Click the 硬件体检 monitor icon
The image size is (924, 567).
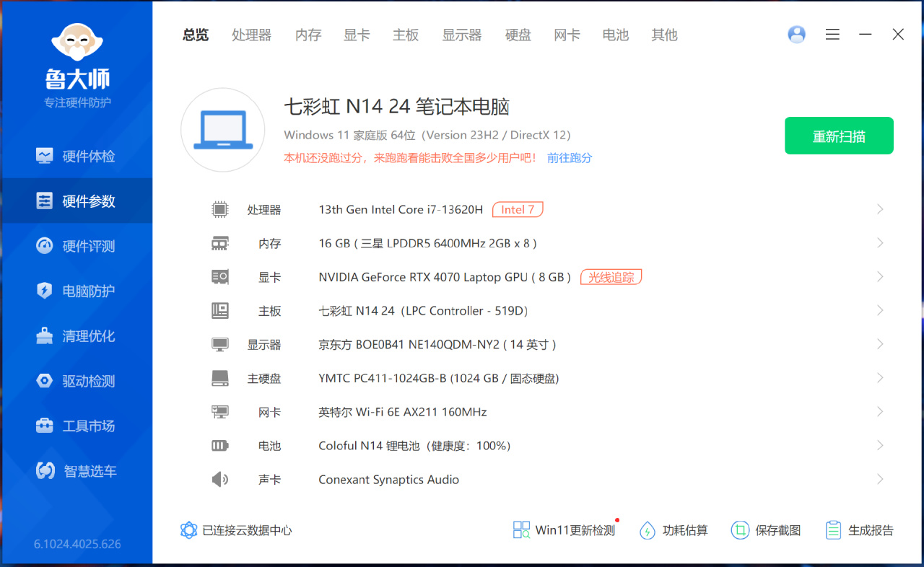[x=45, y=156]
